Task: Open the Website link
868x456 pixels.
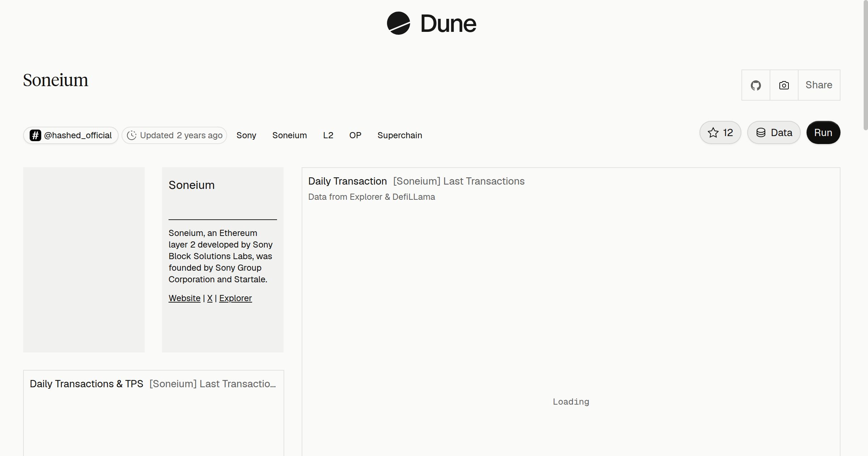Action: (x=184, y=298)
